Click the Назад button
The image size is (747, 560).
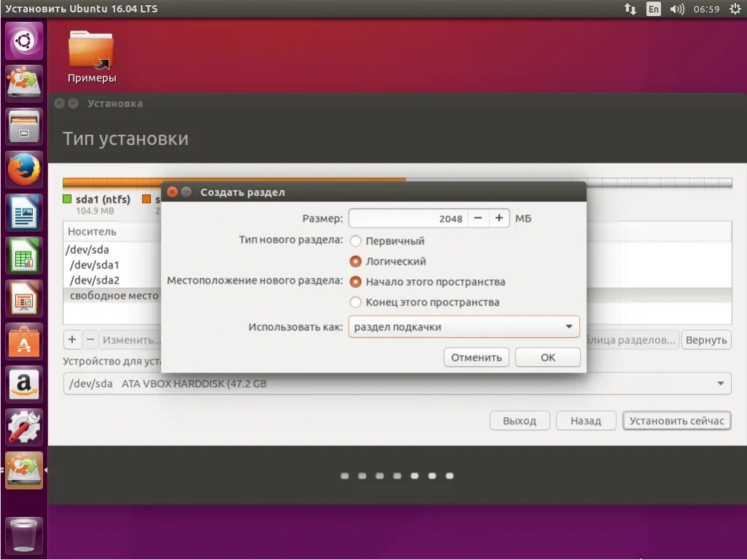point(586,421)
